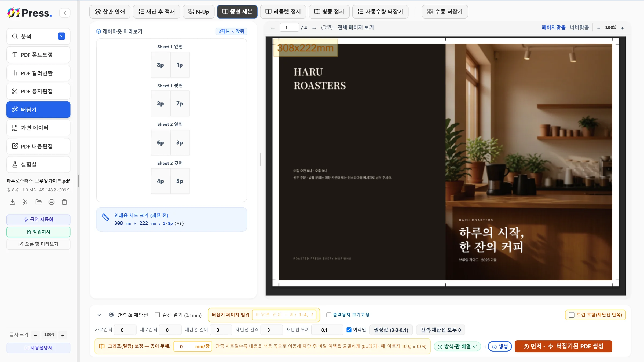644x362 pixels.
Task: Click the printer icon under the file name
Action: click(x=52, y=202)
